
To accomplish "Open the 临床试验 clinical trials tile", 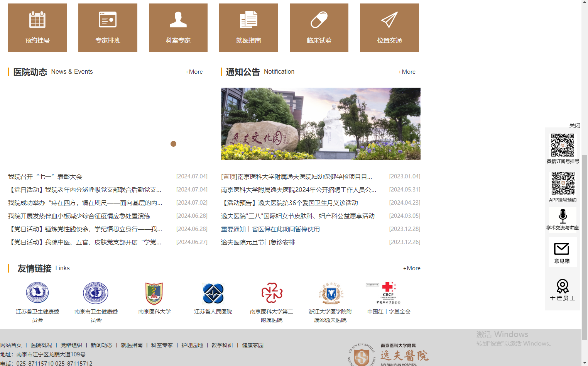I will tap(319, 28).
